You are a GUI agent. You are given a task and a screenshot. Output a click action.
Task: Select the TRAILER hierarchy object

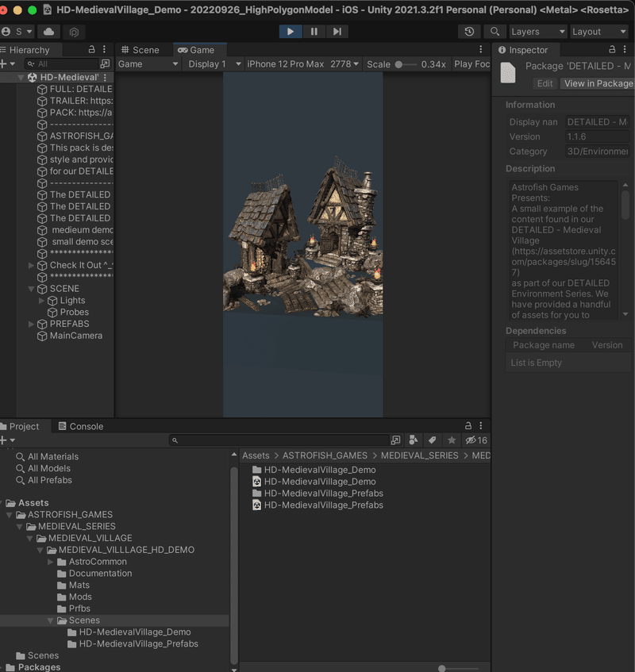pos(81,101)
